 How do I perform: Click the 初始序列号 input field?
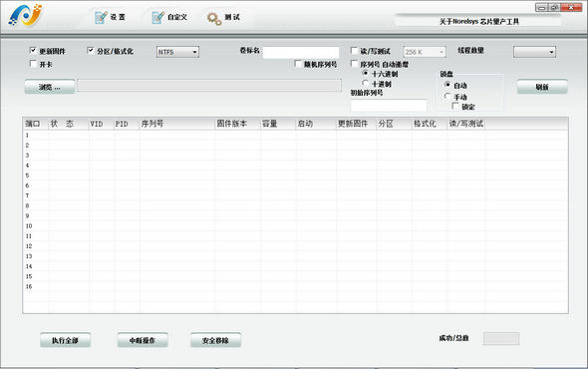click(x=389, y=105)
